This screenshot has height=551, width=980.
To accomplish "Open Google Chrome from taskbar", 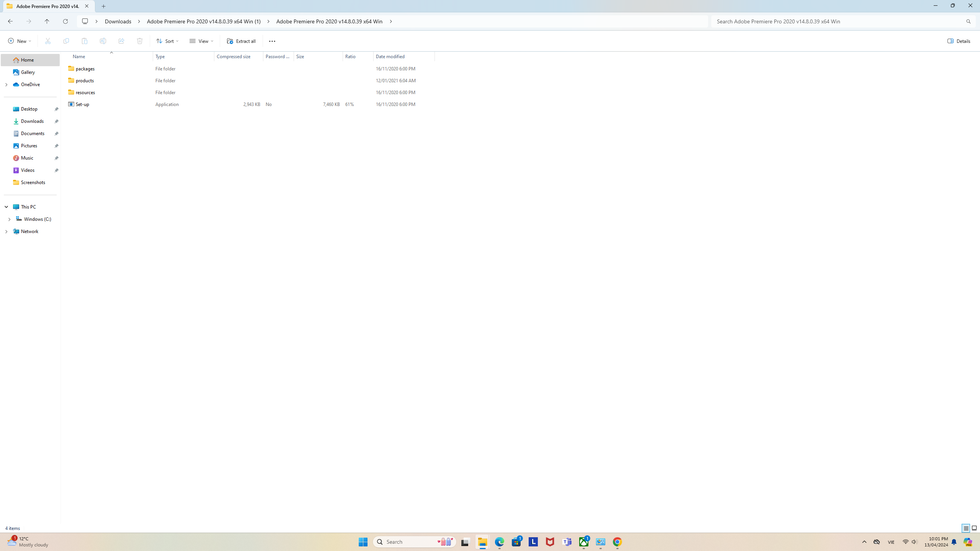I will click(x=617, y=542).
